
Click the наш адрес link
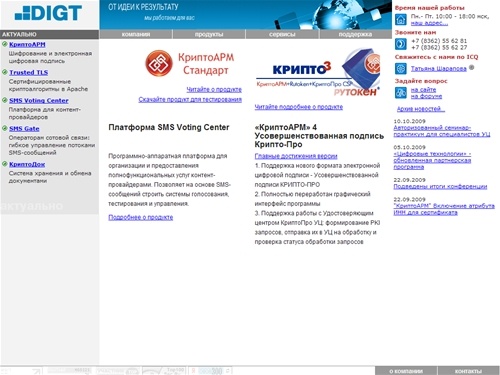[429, 23]
